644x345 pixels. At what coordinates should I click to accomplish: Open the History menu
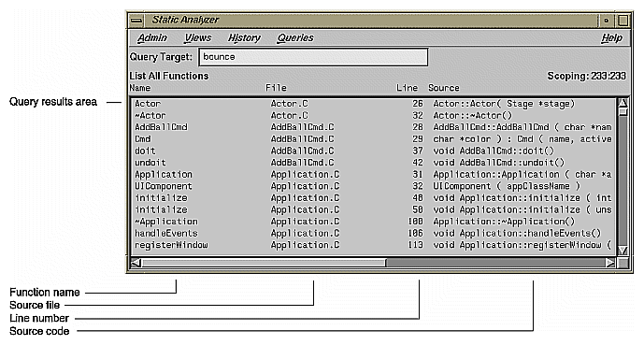[x=244, y=37]
